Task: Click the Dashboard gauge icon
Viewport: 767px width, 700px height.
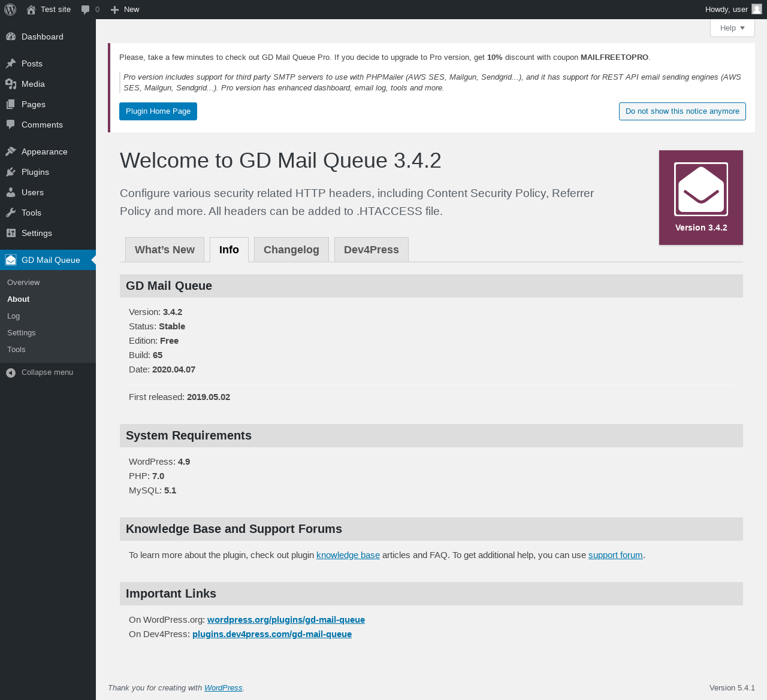Action: [x=11, y=37]
